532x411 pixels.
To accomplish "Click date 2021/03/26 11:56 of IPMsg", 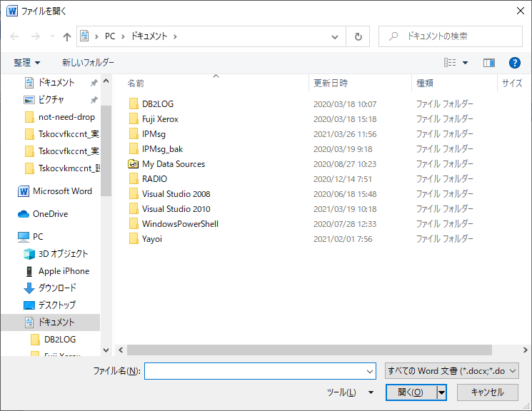I will 345,134.
